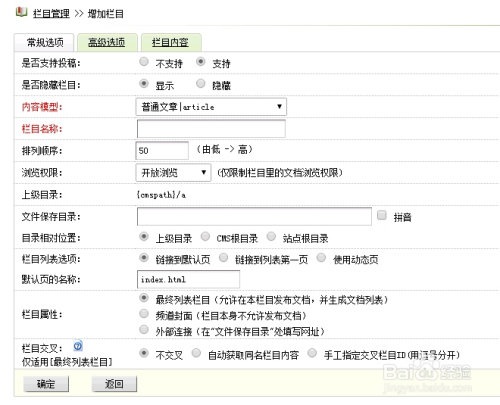
Task: Click the 栏目名称 red label
Action: pyautogui.click(x=42, y=129)
